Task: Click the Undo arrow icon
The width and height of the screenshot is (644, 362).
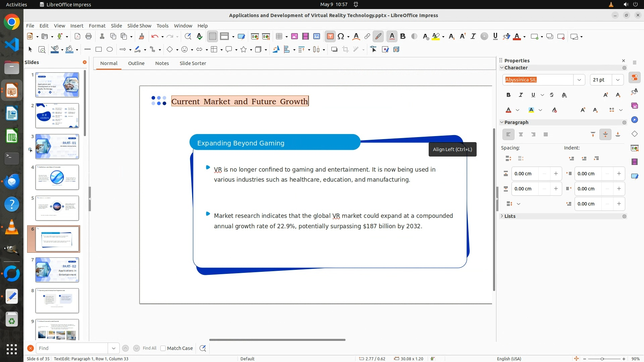Action: coord(154,37)
